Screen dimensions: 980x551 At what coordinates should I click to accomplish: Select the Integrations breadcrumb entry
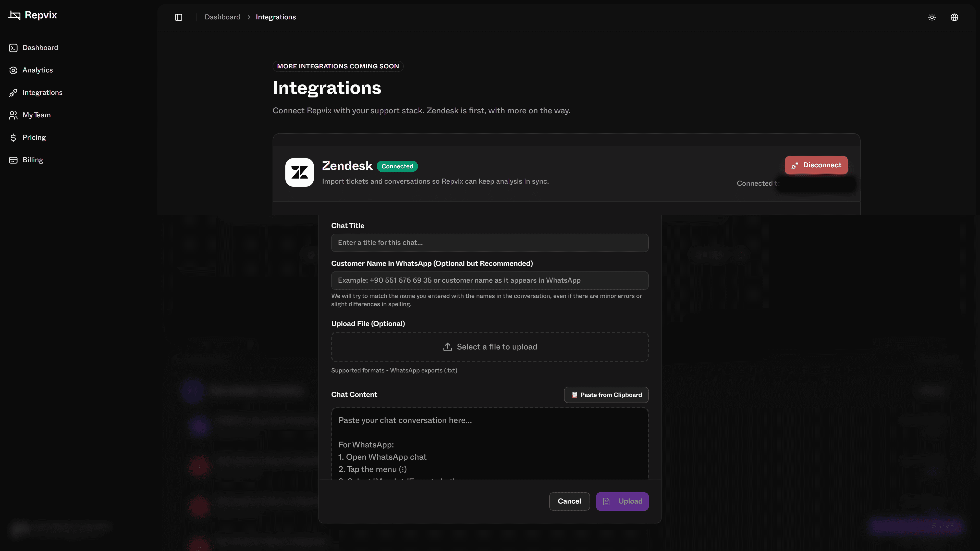pyautogui.click(x=275, y=17)
